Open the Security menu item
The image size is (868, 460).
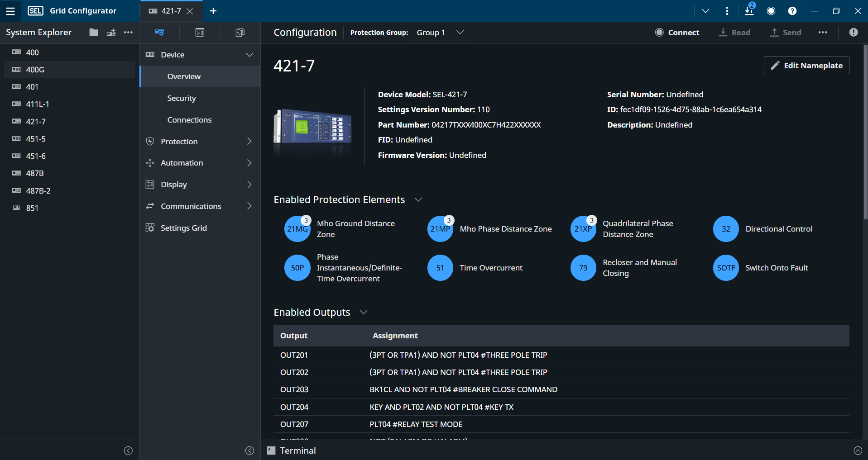[x=200, y=98]
